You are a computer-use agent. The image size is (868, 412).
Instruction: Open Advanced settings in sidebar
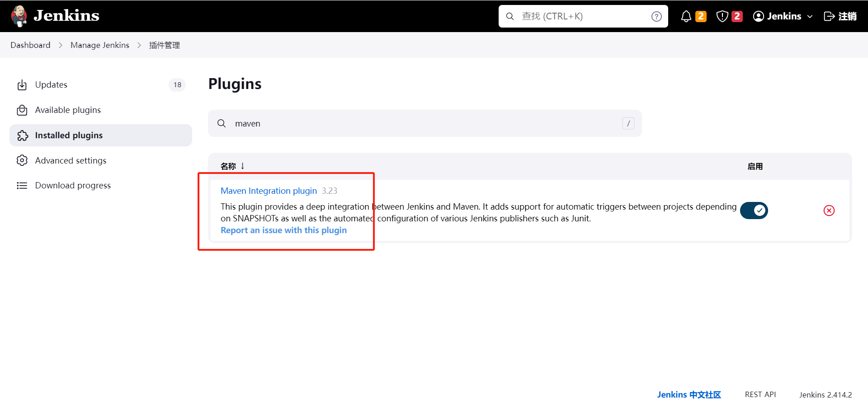pos(101,161)
